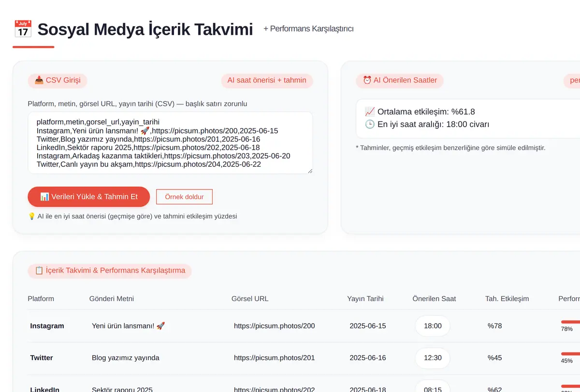Click the '+ Performans Karşılaştırıcı' subtitle

click(308, 29)
